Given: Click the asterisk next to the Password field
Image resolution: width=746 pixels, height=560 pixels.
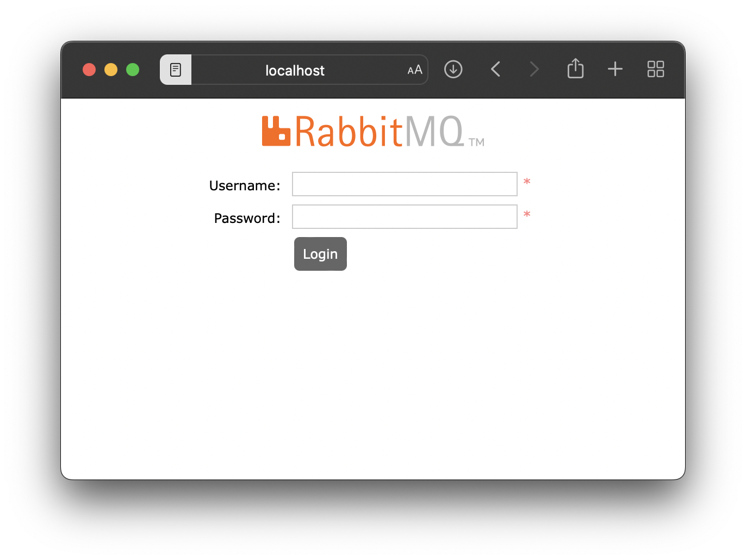Looking at the screenshot, I should pos(527,215).
